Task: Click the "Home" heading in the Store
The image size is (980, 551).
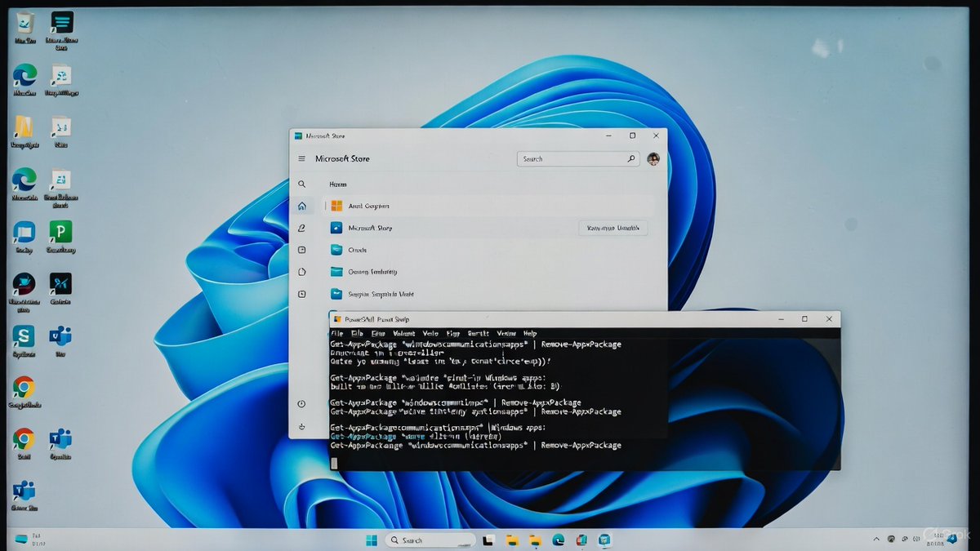Action: 337,184
